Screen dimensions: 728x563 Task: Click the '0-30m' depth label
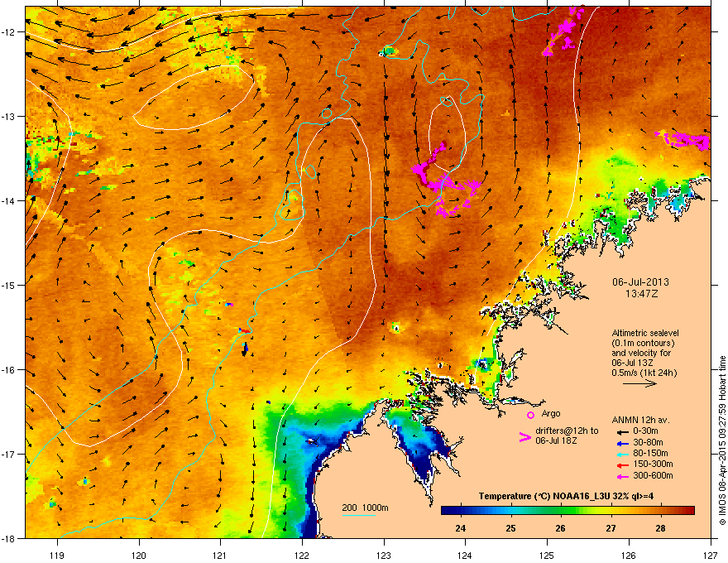pyautogui.click(x=645, y=431)
